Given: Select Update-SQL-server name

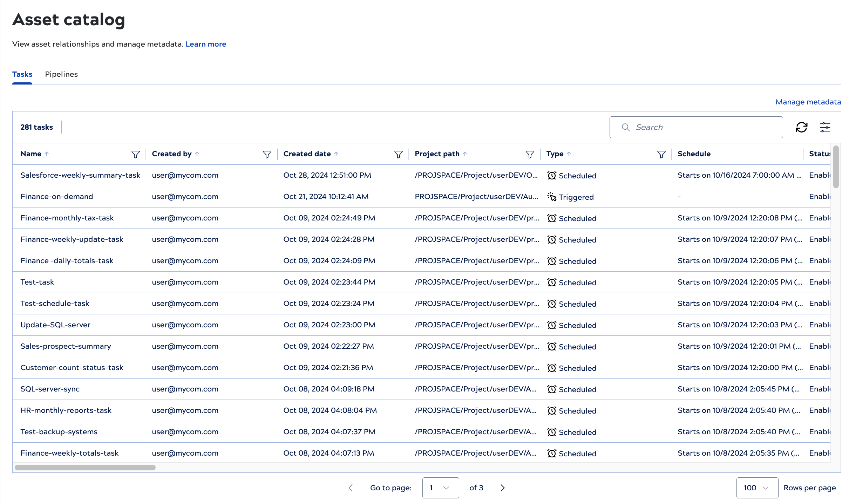Looking at the screenshot, I should coord(55,325).
